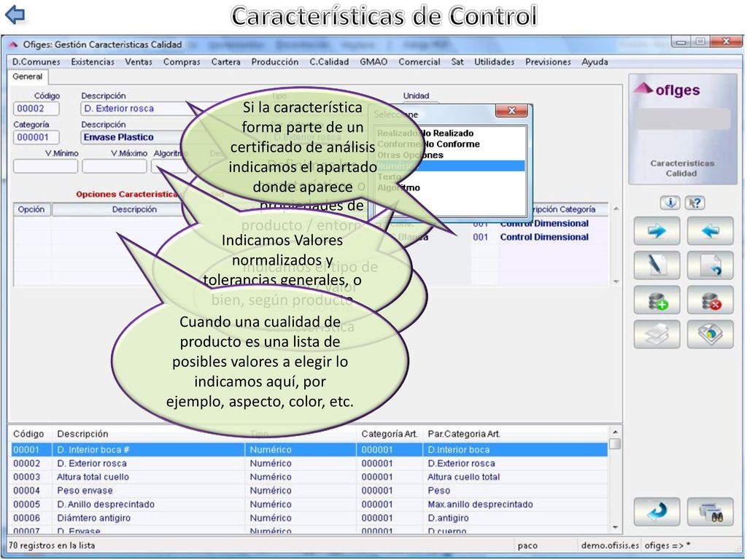Activate the context help pointer icon

(x=695, y=203)
